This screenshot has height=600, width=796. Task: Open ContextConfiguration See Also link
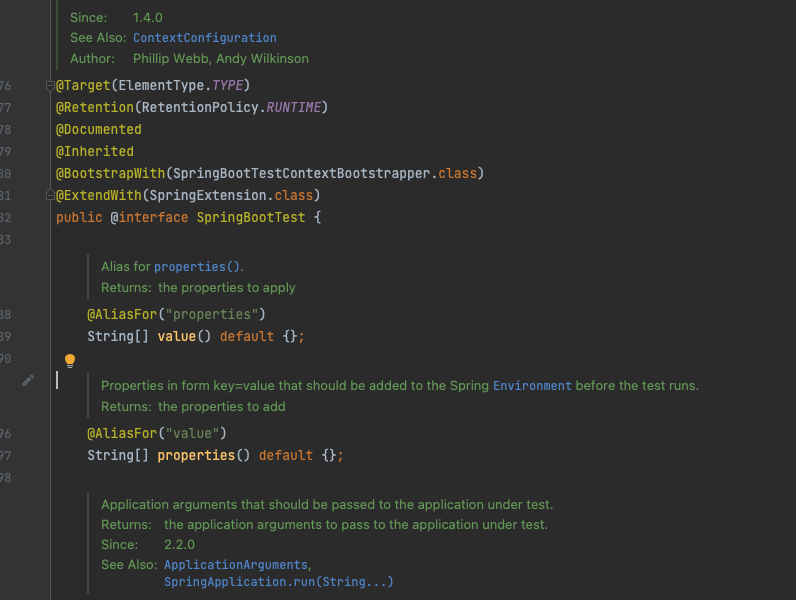click(x=205, y=38)
